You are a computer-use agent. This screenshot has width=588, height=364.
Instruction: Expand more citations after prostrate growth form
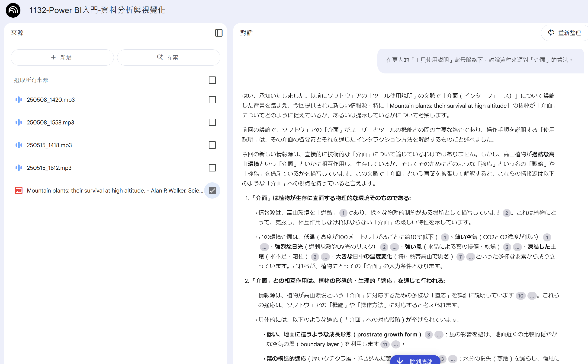(439, 335)
